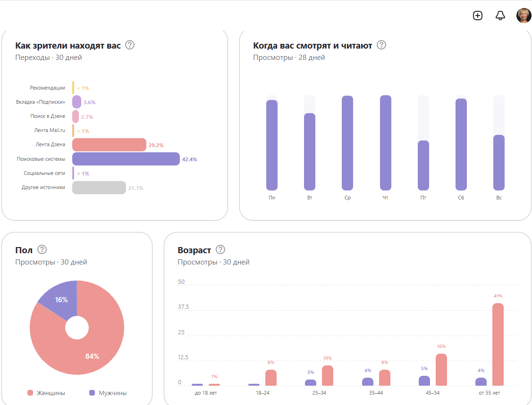Image resolution: width=532 pixels, height=405 pixels.
Task: Click the 3% men bar for 25–34
Action: [311, 383]
